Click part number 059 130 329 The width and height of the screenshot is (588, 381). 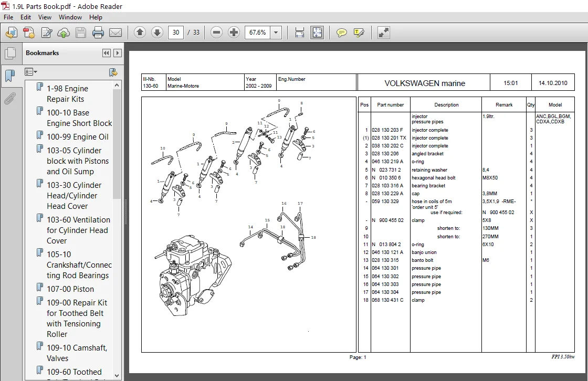(x=385, y=202)
